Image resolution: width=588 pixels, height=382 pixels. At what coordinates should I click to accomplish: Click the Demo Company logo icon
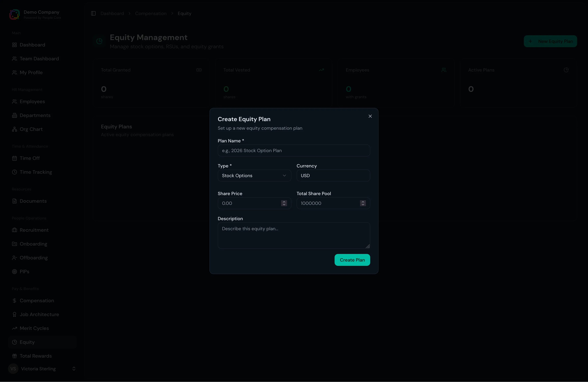(14, 14)
